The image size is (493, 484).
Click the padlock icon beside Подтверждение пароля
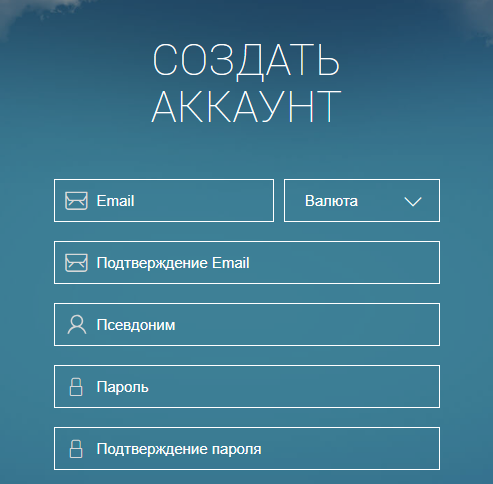pyautogui.click(x=76, y=449)
